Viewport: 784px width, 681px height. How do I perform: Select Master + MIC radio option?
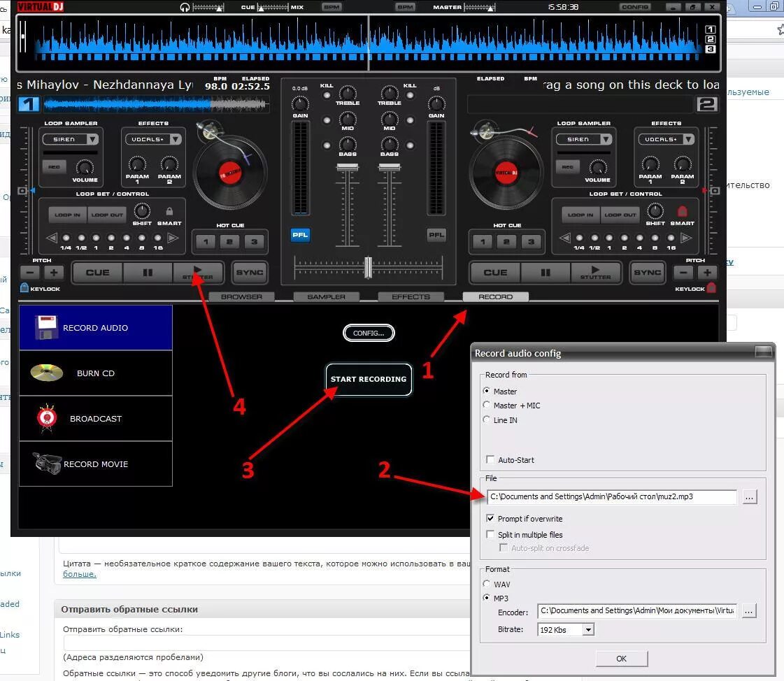coord(487,405)
